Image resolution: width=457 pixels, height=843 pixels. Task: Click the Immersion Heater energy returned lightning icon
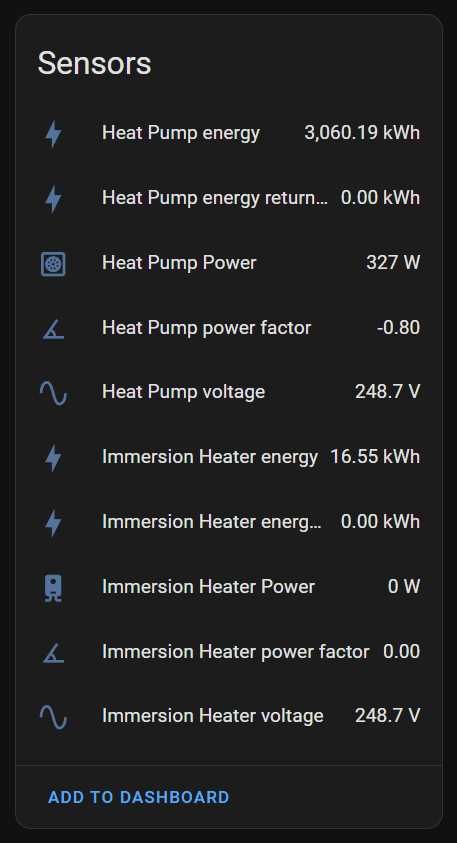pyautogui.click(x=53, y=523)
